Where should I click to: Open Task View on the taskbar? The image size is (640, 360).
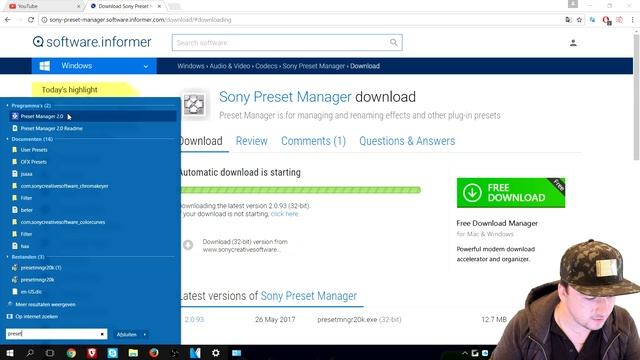point(50,353)
